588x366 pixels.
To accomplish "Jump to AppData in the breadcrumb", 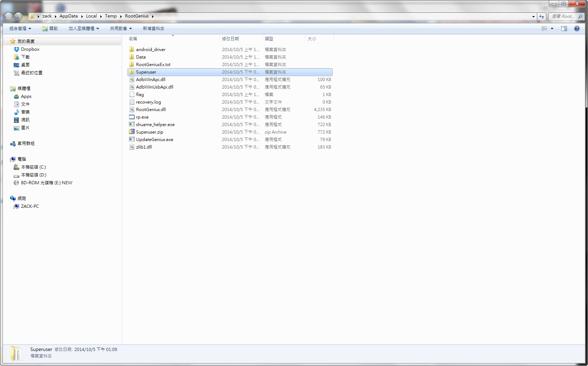I will (69, 16).
